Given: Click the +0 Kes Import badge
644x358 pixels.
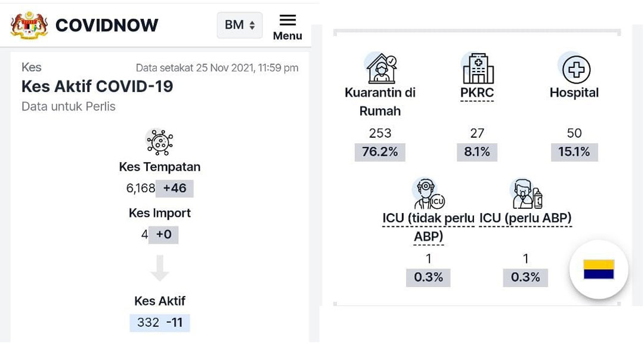Looking at the screenshot, I should [x=163, y=234].
